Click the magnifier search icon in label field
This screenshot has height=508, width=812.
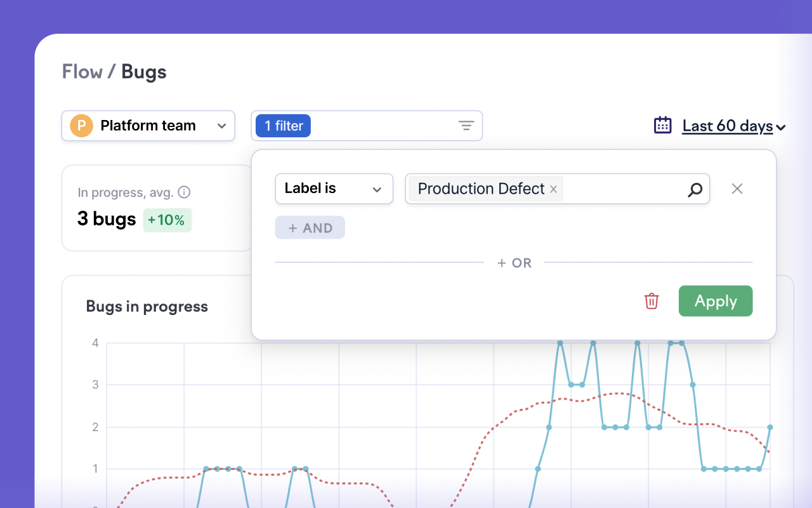(695, 189)
